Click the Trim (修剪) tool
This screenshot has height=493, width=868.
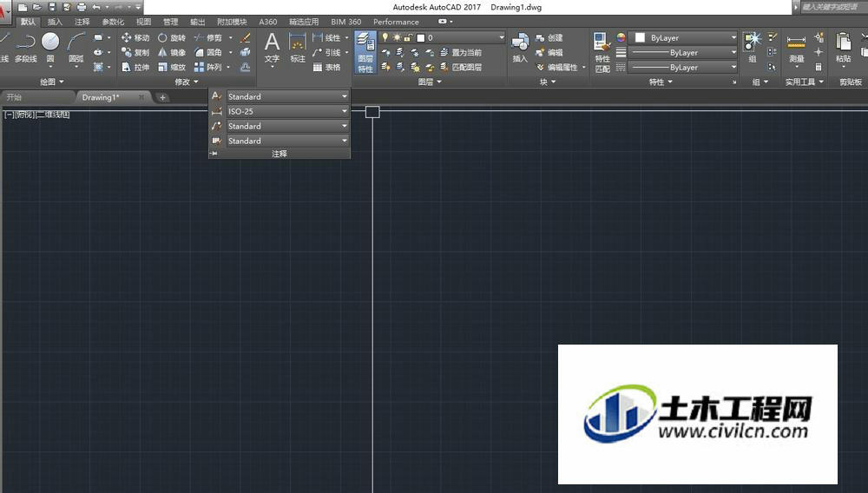208,37
